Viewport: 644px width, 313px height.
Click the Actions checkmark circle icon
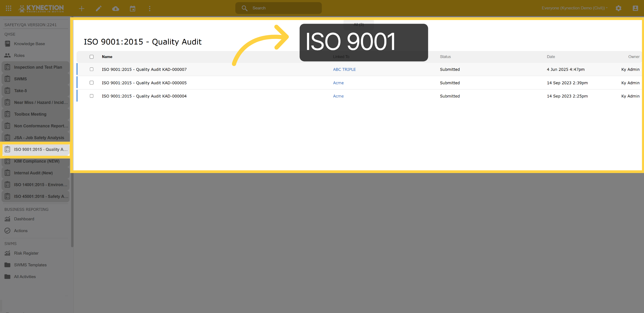[x=8, y=231]
